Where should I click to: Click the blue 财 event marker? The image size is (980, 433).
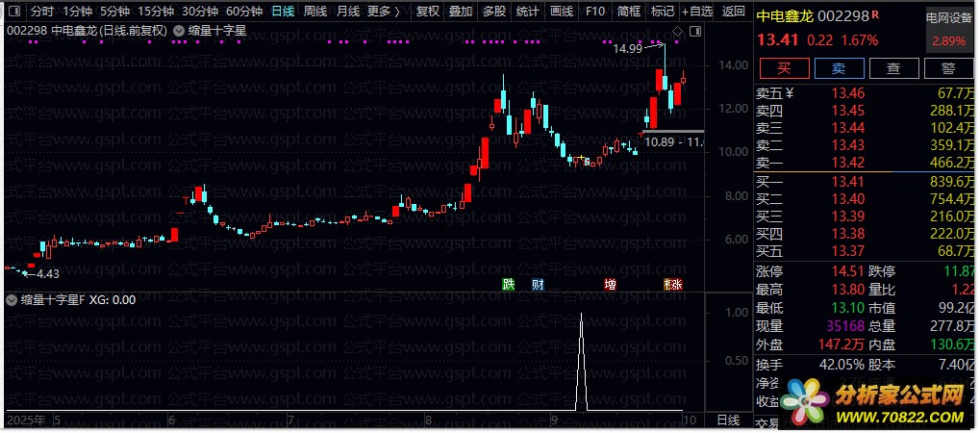click(x=538, y=285)
